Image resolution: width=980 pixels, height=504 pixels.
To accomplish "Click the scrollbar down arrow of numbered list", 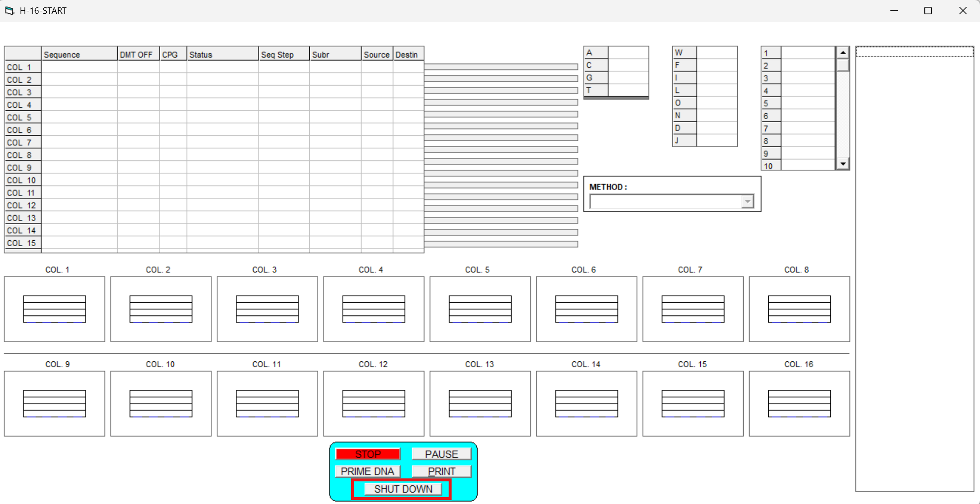I will pyautogui.click(x=843, y=164).
